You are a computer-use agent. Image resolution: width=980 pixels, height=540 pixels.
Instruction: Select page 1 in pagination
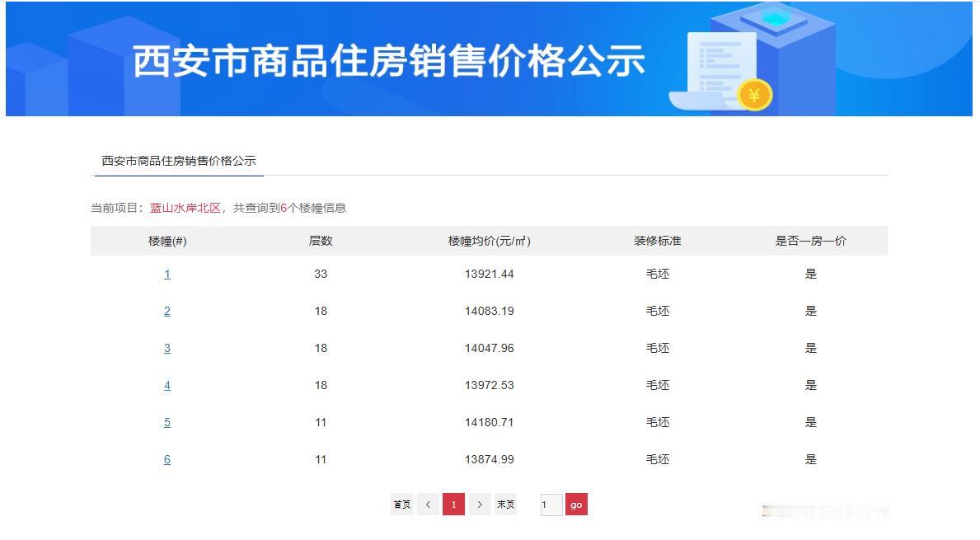click(454, 504)
